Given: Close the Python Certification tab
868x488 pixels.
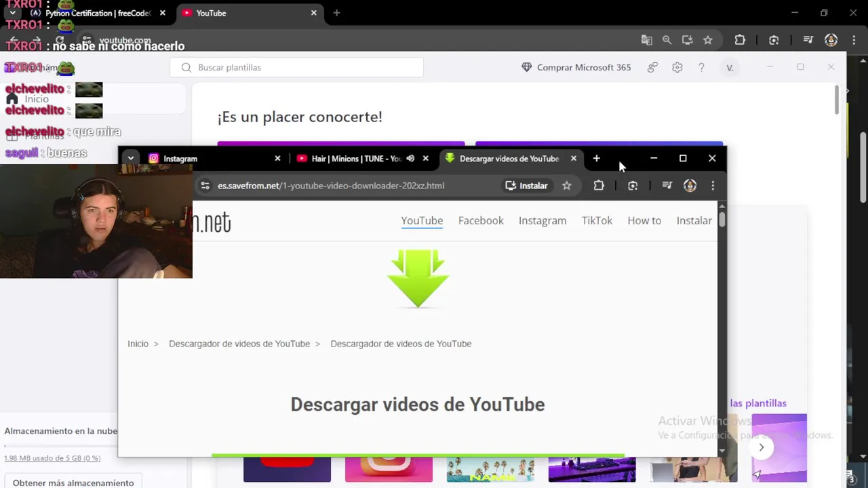Looking at the screenshot, I should [x=163, y=13].
